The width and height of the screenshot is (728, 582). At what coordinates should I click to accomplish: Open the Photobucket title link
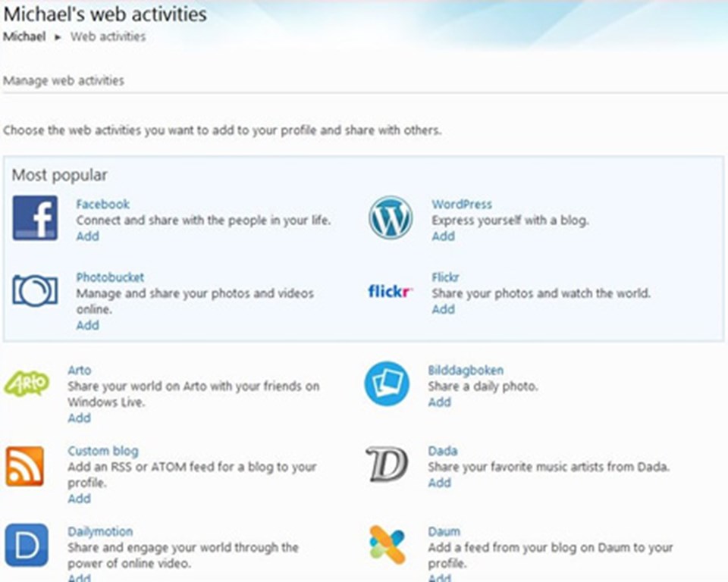(110, 277)
